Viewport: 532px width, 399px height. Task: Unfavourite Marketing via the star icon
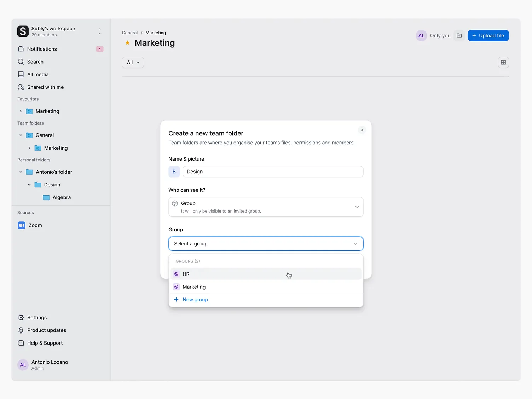(127, 42)
